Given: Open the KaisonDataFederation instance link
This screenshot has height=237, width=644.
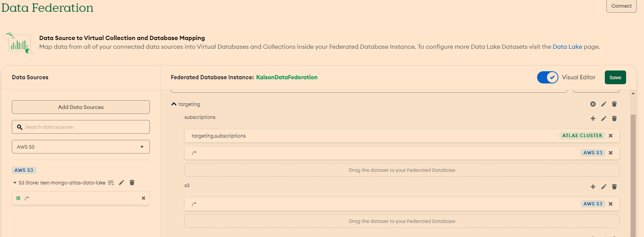Looking at the screenshot, I should click(286, 77).
